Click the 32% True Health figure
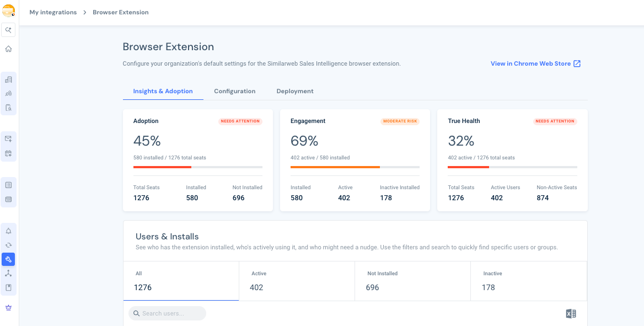 tap(461, 141)
